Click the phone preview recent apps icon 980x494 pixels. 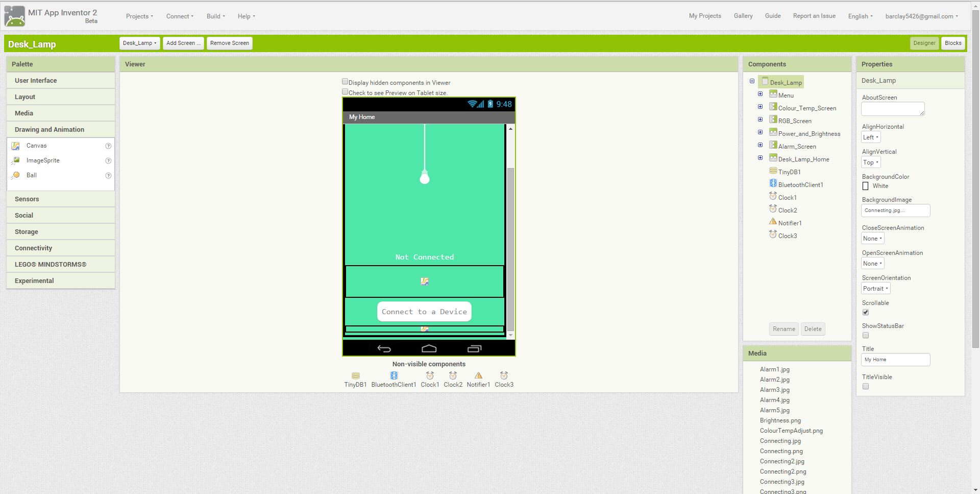[474, 348]
